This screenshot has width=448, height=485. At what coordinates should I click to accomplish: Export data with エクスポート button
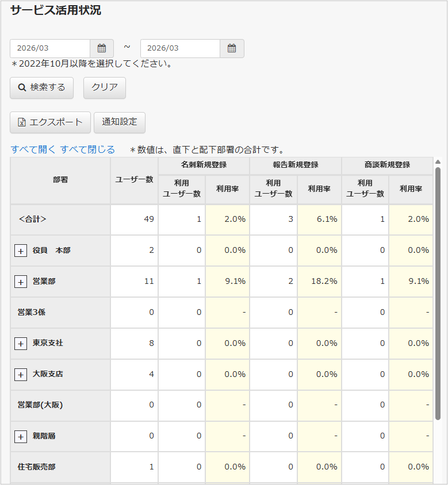pyautogui.click(x=50, y=122)
